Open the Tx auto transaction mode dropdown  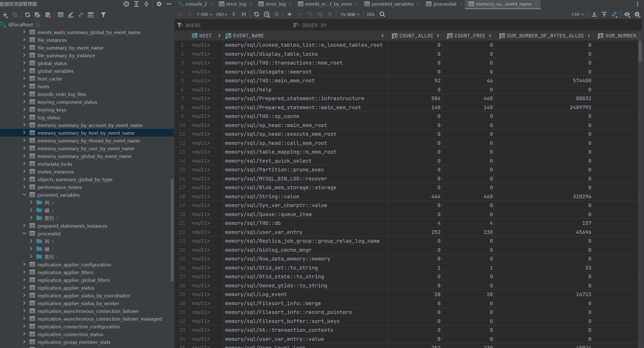click(x=350, y=14)
